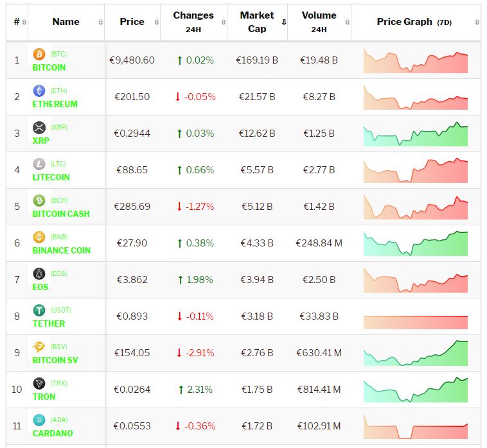Open the CARDANO name link

[x=53, y=433]
